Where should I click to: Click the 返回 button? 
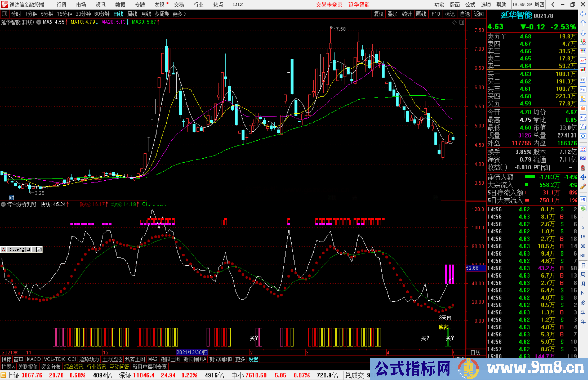tap(479, 14)
